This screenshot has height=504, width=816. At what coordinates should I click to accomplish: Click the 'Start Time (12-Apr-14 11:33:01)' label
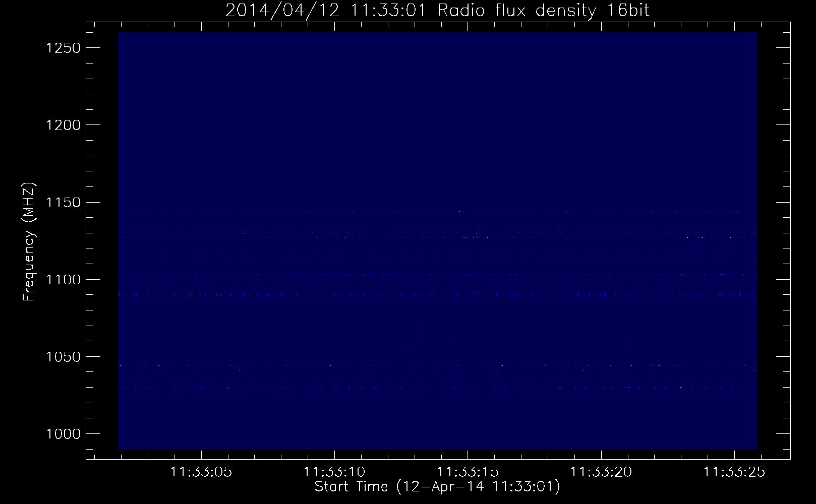coord(437,487)
